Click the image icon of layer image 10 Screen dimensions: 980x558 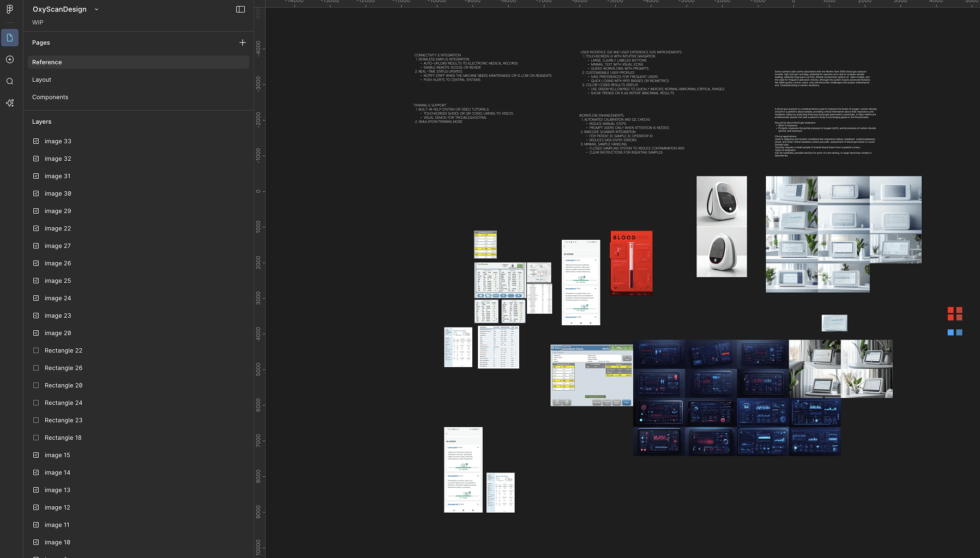[x=36, y=542]
